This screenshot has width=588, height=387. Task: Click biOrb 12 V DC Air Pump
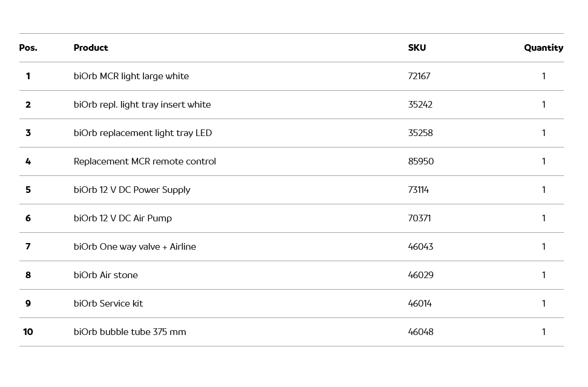[x=123, y=218]
